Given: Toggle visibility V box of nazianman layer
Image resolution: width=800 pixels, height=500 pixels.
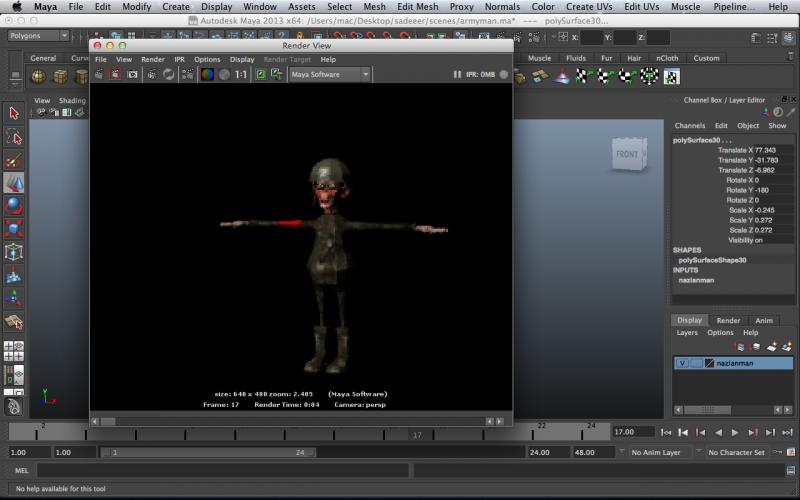Looking at the screenshot, I should click(682, 363).
